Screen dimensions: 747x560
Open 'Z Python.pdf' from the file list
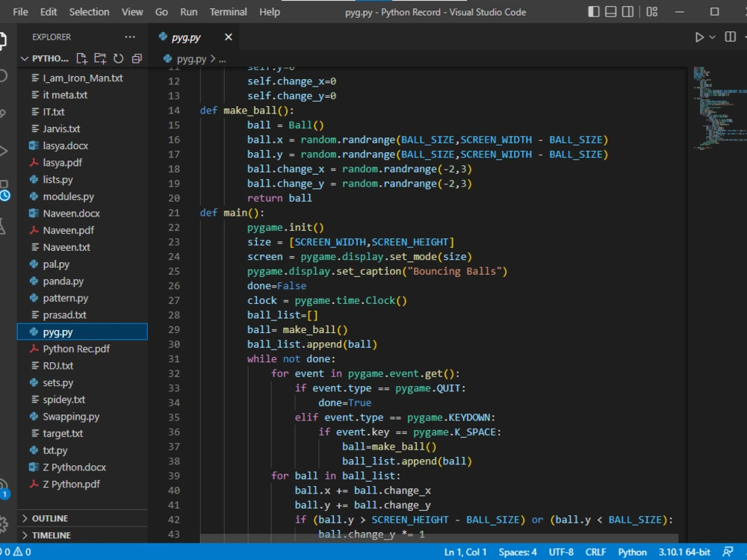tap(82, 485)
